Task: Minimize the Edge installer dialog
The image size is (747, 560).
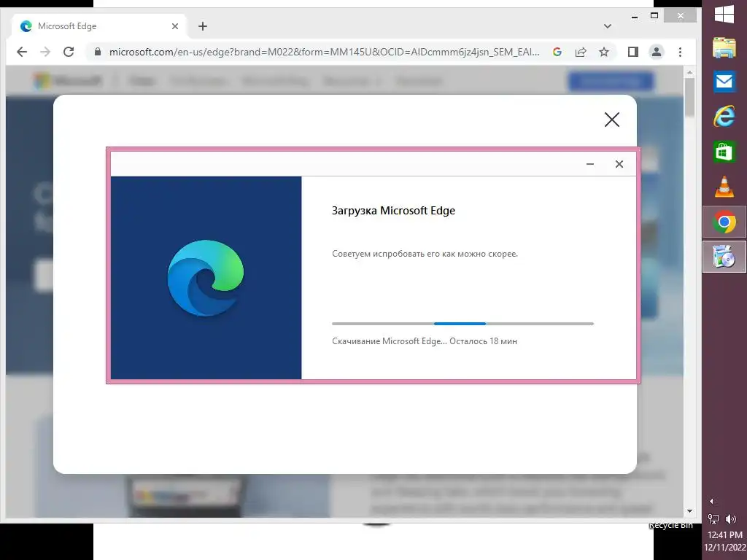Action: click(590, 164)
